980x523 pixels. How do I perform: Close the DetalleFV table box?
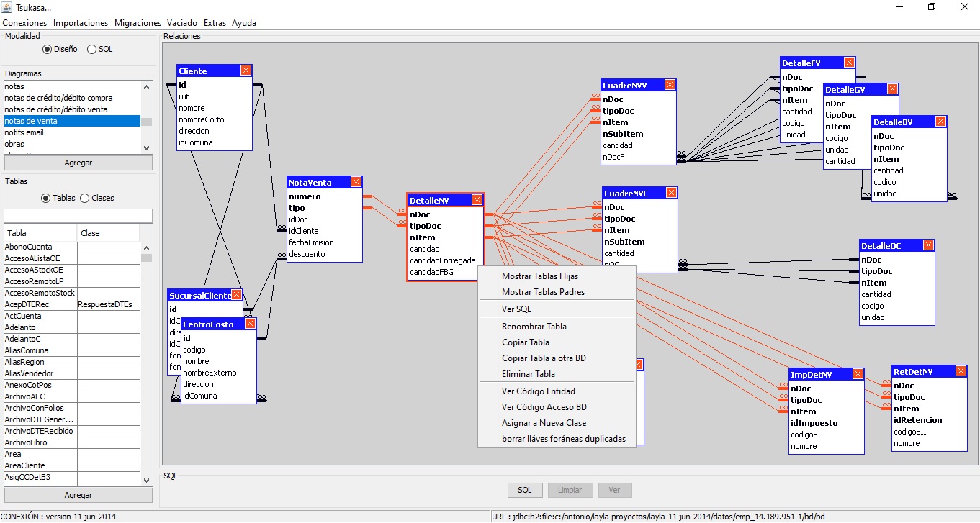(849, 63)
